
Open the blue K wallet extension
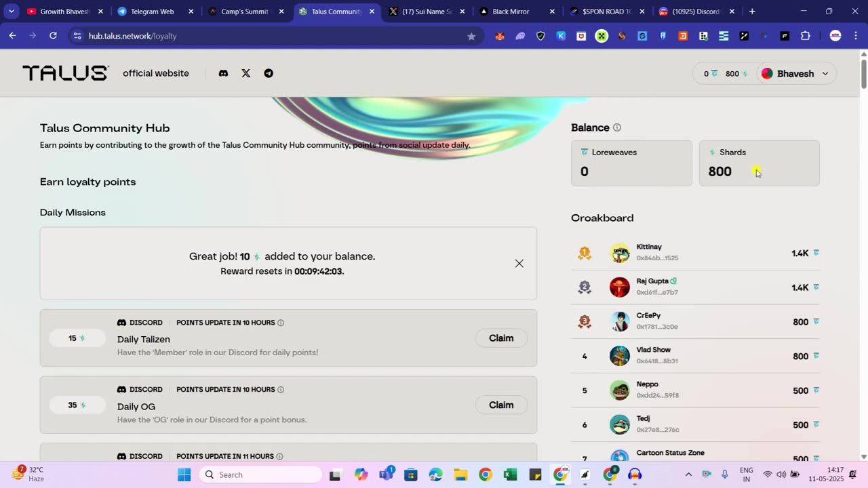coord(561,36)
